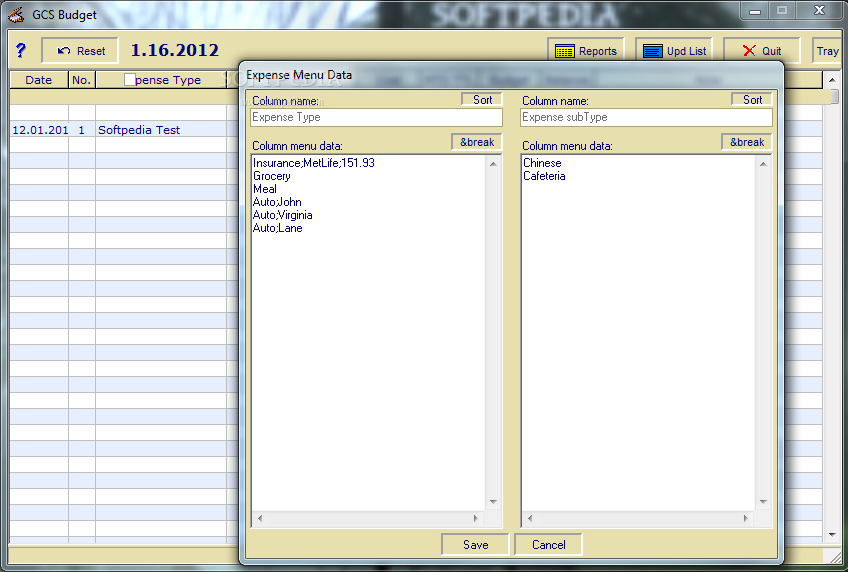
Task: Select the Softpedia Test cell
Action: coord(161,130)
